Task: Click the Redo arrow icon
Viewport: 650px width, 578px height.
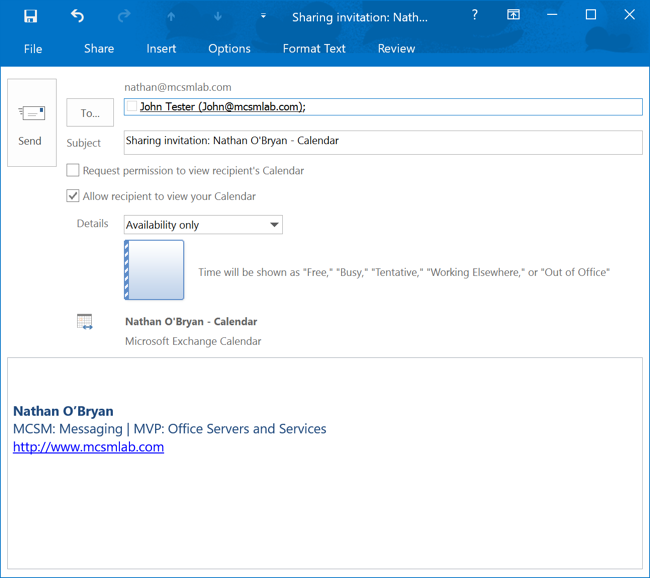Action: 124,16
